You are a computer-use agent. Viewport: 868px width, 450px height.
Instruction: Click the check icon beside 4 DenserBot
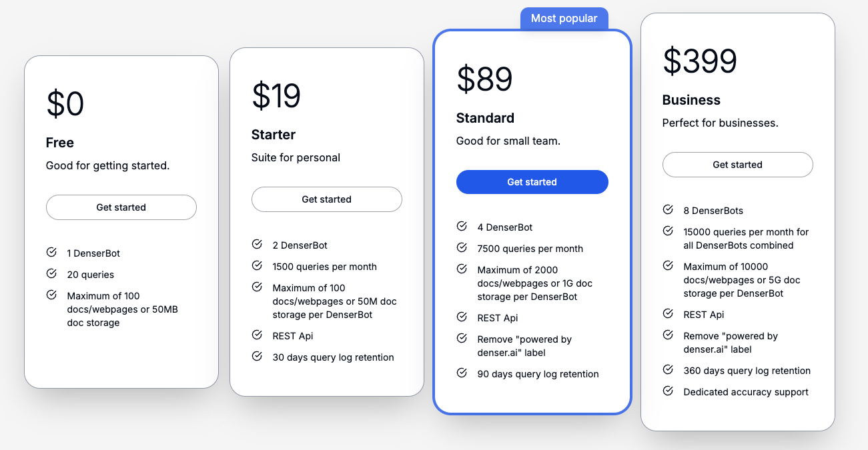click(x=462, y=227)
